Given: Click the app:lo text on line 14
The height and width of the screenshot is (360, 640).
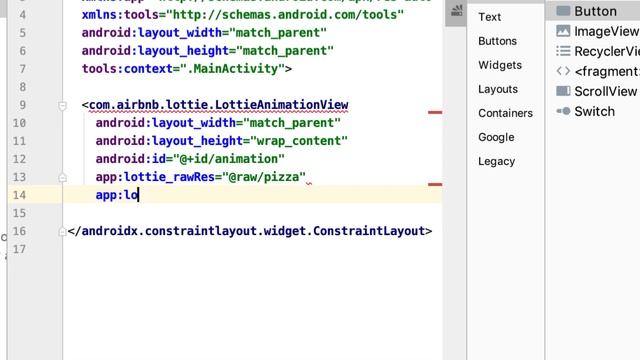Looking at the screenshot, I should coord(117,195).
